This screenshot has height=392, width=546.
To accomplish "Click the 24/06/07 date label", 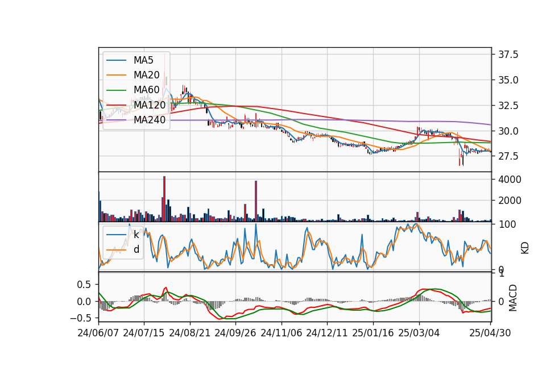I will click(x=98, y=333).
